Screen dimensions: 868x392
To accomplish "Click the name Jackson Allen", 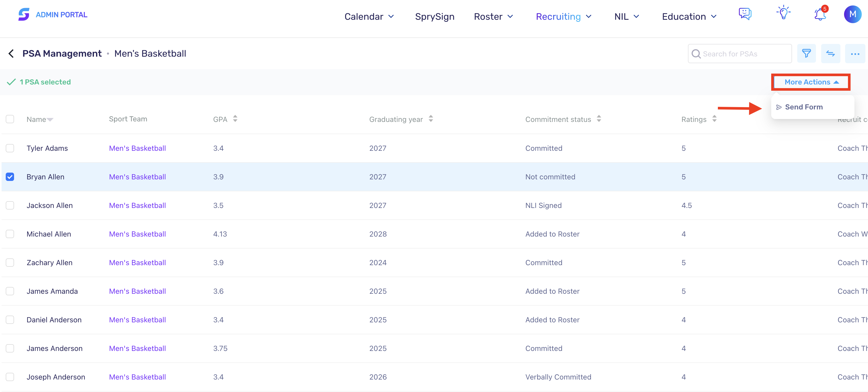I will (x=49, y=205).
